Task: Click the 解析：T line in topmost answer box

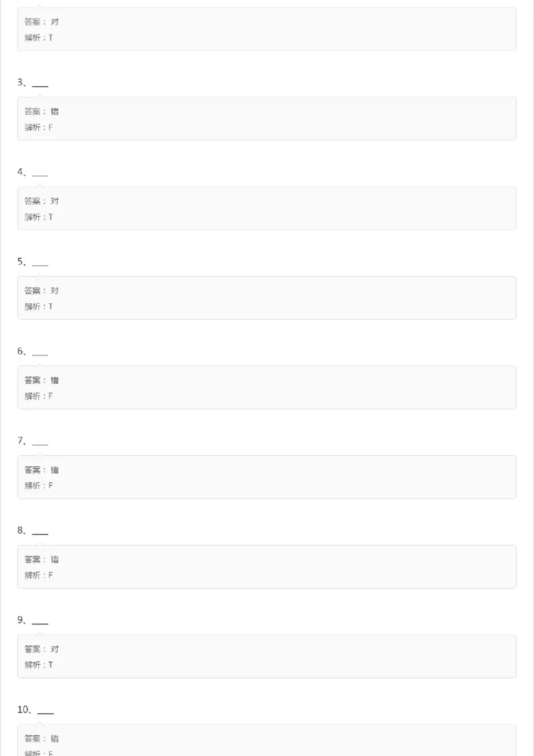Action: tap(39, 38)
